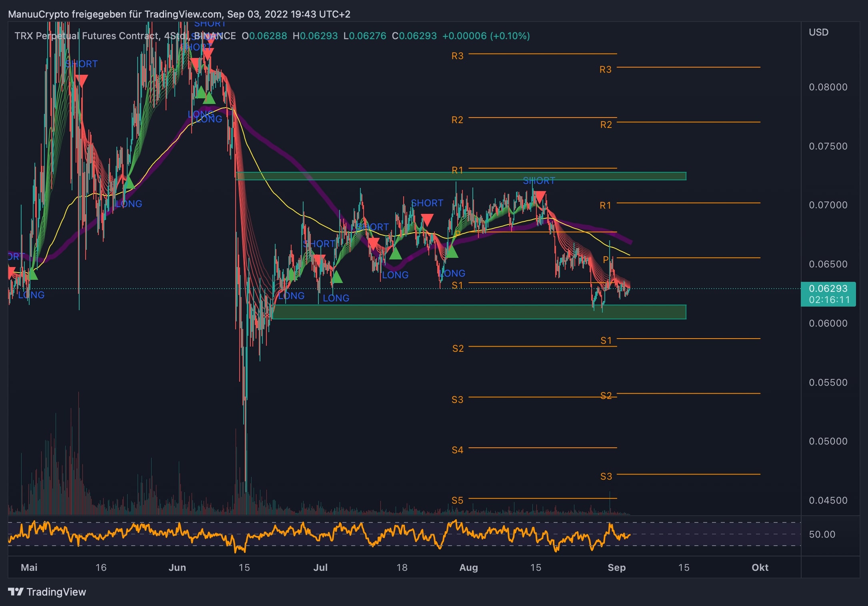The image size is (868, 606).
Task: Click the Aug date label
Action: (x=469, y=567)
